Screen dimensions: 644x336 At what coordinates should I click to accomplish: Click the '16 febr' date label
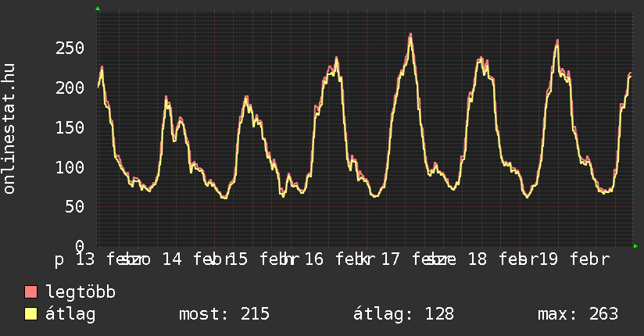pyautogui.click(x=336, y=259)
